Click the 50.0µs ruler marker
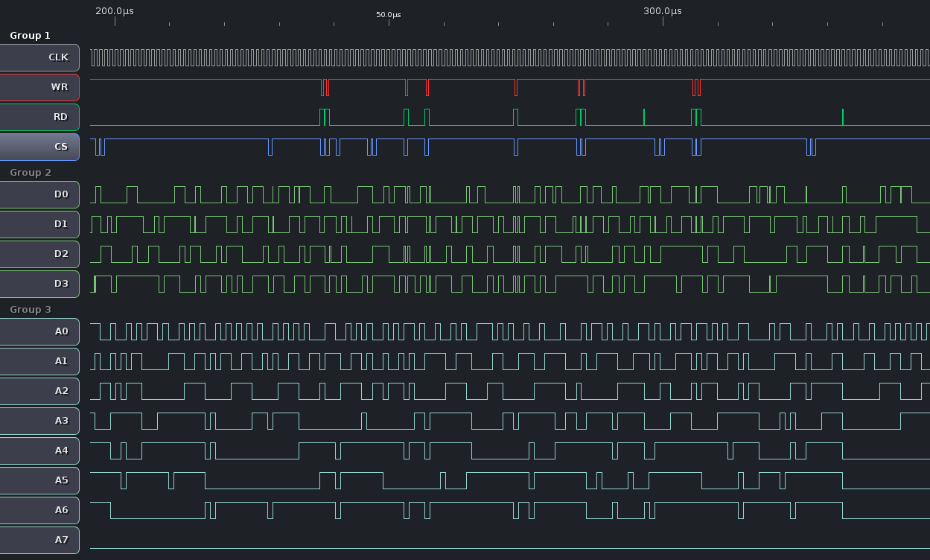Screen dimensions: 930x560 tap(388, 15)
